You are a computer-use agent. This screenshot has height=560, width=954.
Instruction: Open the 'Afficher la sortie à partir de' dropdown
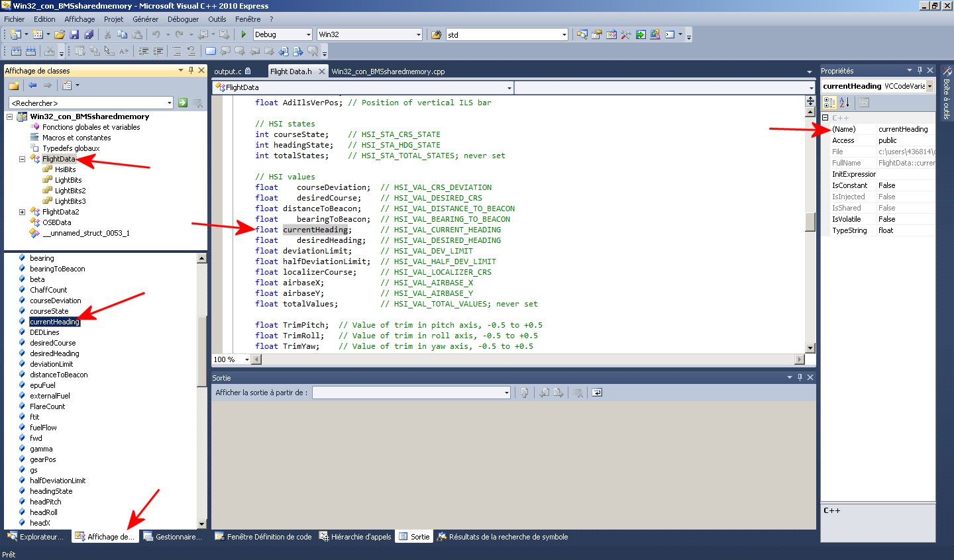point(506,393)
